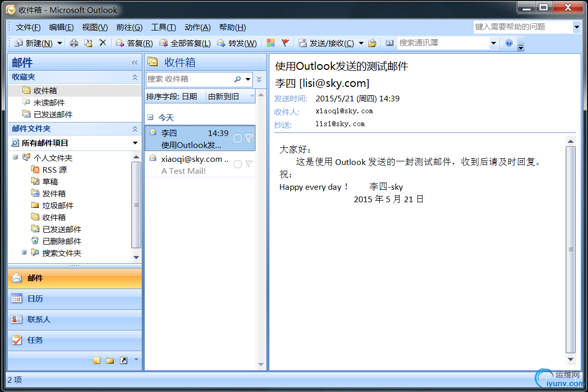Open the 所有邮件项目 dropdown
Image resolution: width=588 pixels, height=392 pixels.
[135, 143]
